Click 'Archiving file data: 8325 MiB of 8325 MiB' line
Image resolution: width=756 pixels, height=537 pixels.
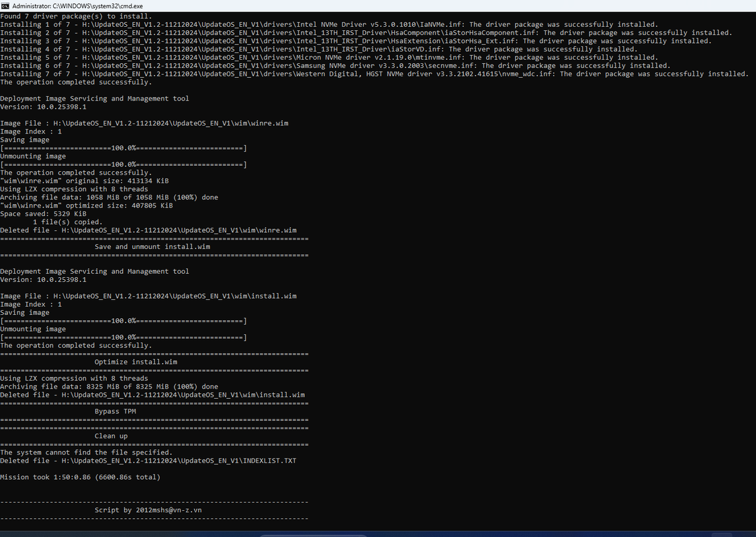[x=109, y=387]
